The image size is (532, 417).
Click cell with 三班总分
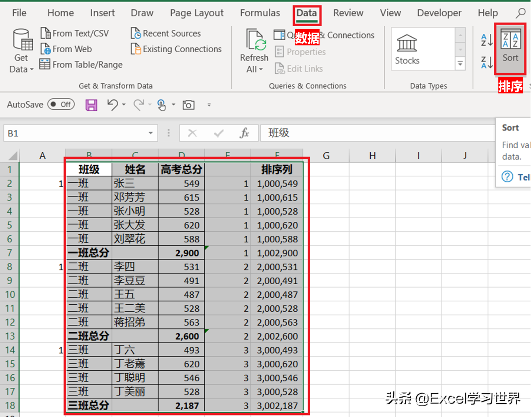89,406
